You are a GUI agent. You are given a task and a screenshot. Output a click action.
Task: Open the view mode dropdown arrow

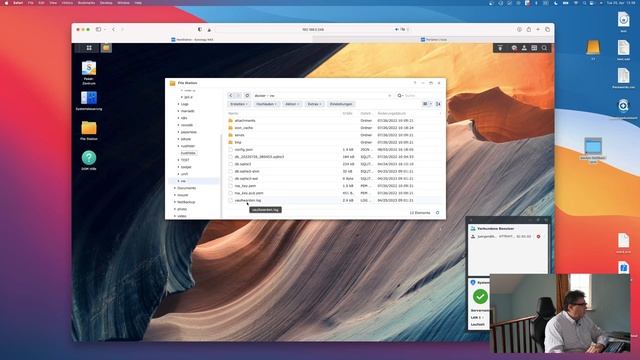(x=430, y=104)
